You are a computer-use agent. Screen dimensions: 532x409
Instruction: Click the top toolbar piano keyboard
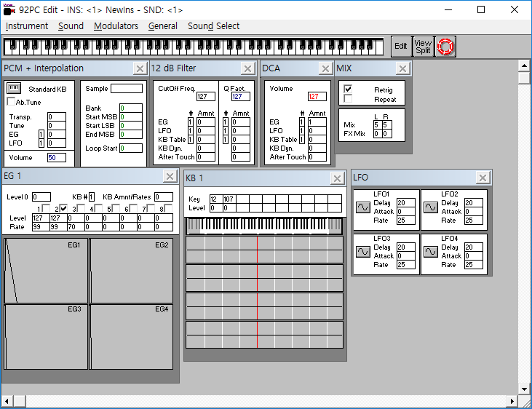[194, 47]
